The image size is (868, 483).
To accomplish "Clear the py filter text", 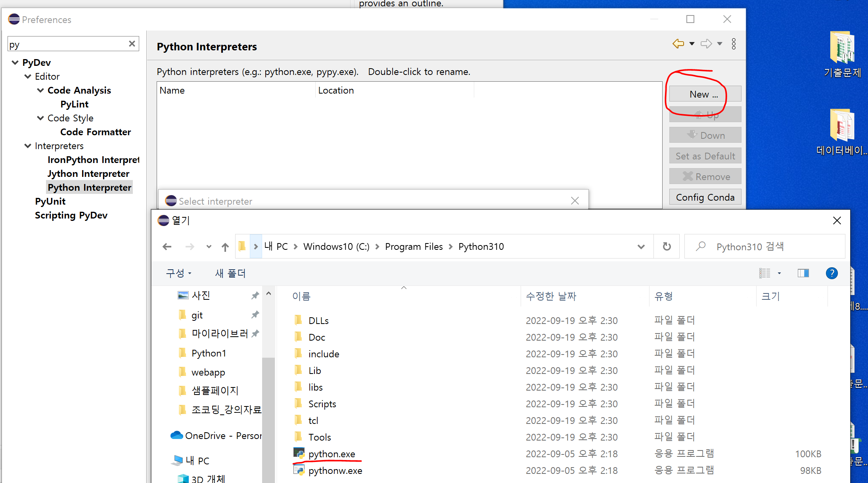I will pos(132,44).
